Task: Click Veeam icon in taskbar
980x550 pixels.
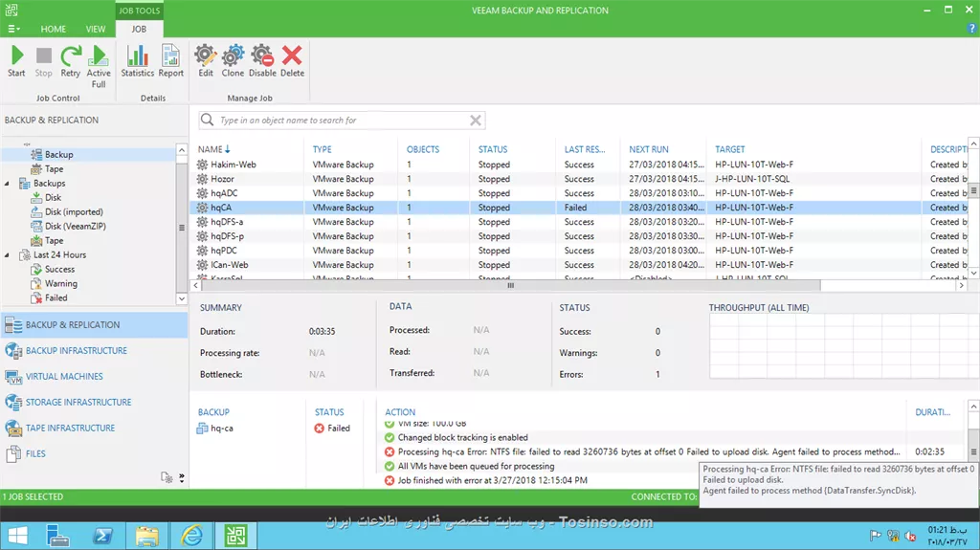Action: tap(236, 536)
